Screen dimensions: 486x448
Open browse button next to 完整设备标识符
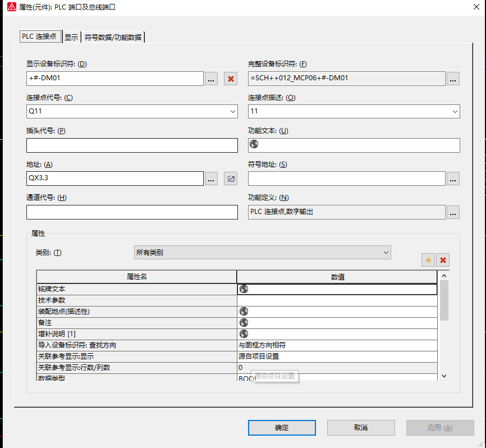coord(453,79)
